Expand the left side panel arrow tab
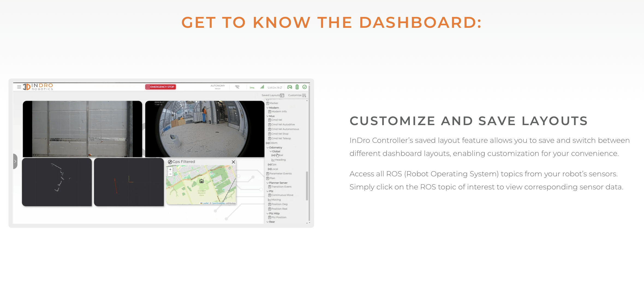Image resolution: width=644 pixels, height=296 pixels. tap(15, 161)
